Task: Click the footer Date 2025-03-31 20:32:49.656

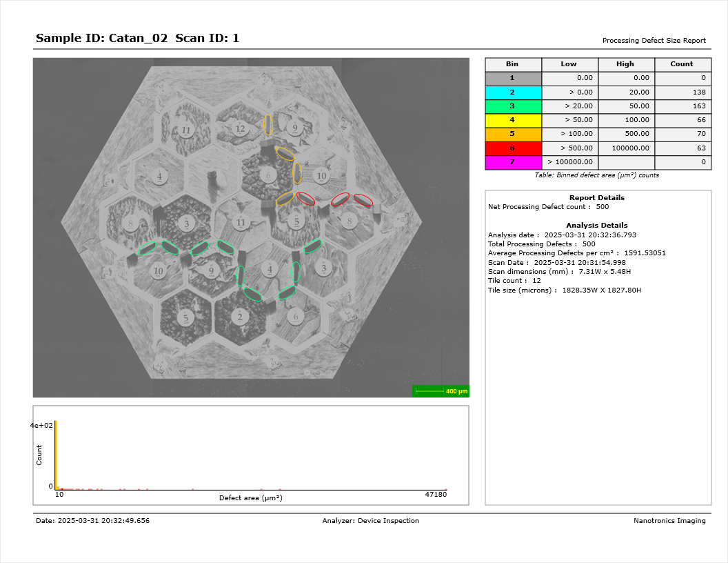Action: pyautogui.click(x=93, y=521)
